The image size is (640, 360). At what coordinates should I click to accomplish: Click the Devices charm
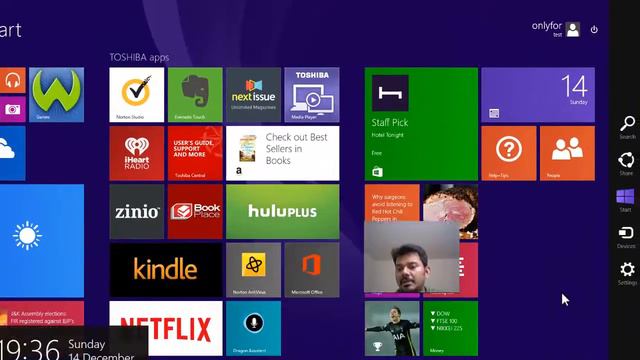coord(626,237)
